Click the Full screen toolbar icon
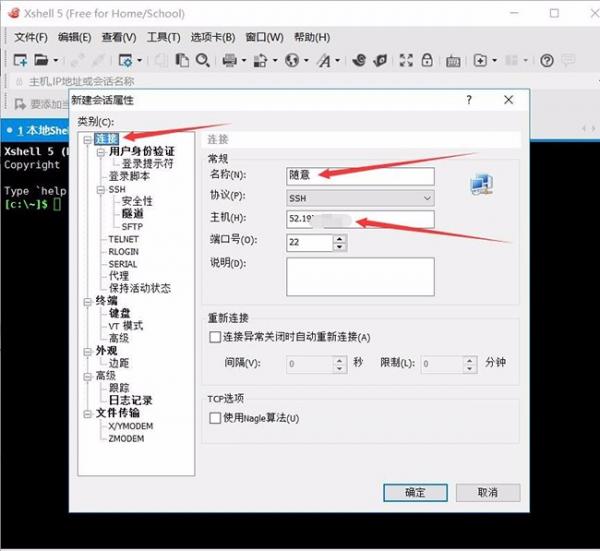 (406, 60)
